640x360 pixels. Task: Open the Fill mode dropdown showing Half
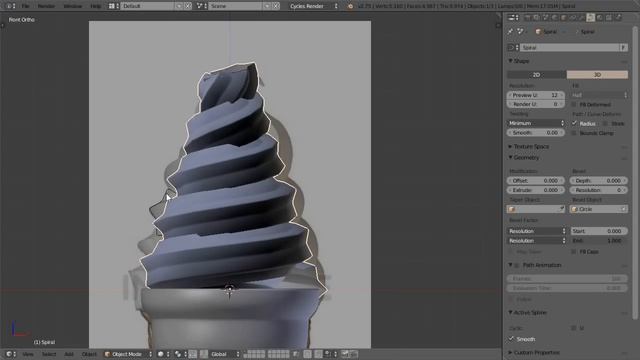(x=599, y=95)
